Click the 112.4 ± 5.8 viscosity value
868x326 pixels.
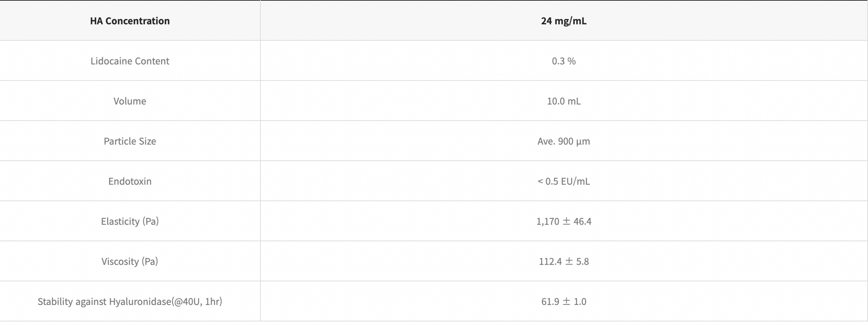point(564,261)
